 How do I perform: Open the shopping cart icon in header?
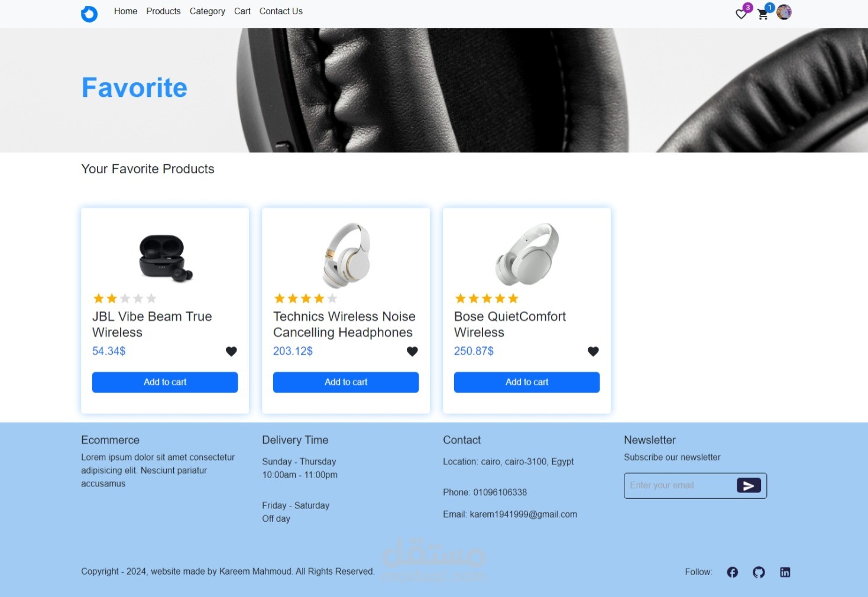(763, 15)
